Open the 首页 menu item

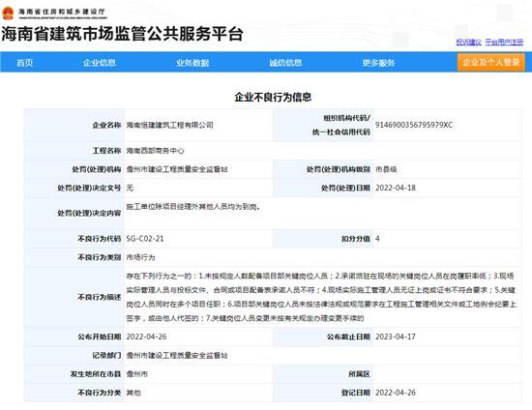tap(25, 63)
